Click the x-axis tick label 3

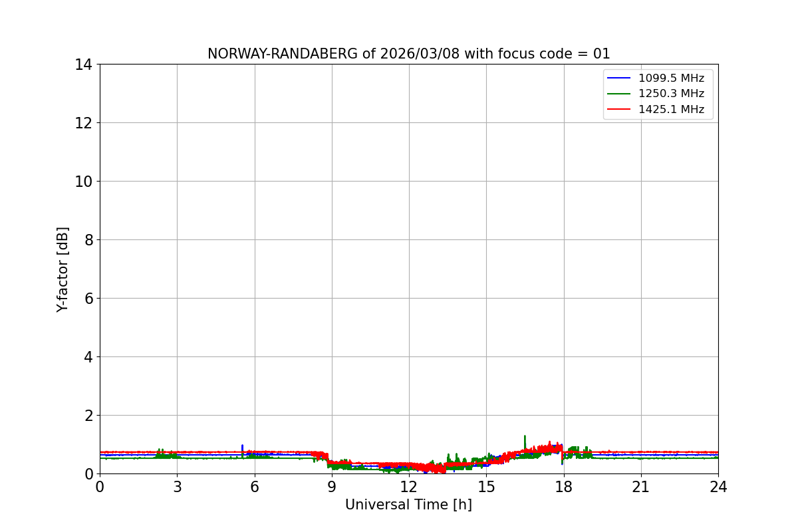click(x=177, y=487)
